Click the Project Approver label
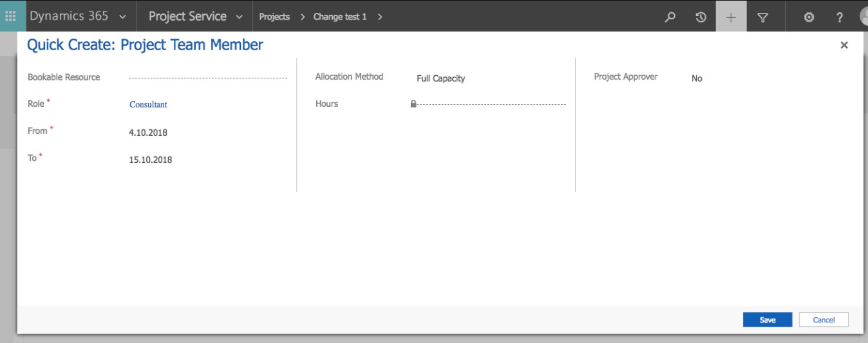 coord(626,77)
